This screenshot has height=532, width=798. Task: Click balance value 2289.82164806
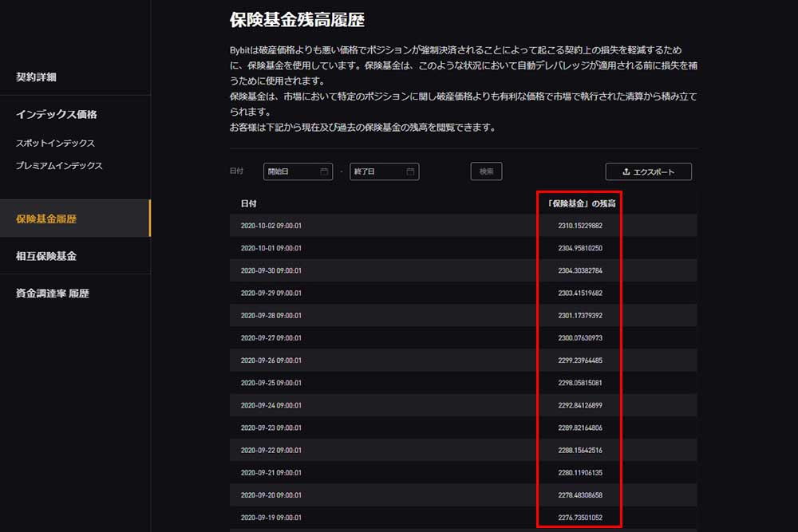tap(580, 428)
